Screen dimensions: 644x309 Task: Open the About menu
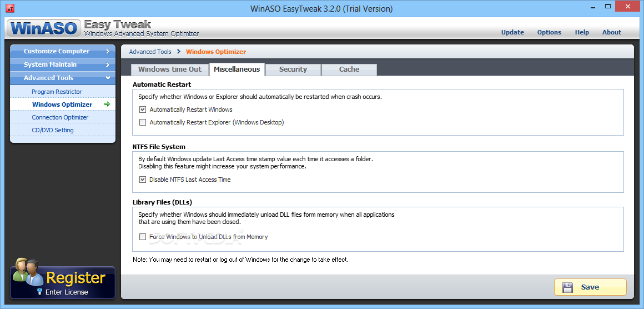click(612, 32)
